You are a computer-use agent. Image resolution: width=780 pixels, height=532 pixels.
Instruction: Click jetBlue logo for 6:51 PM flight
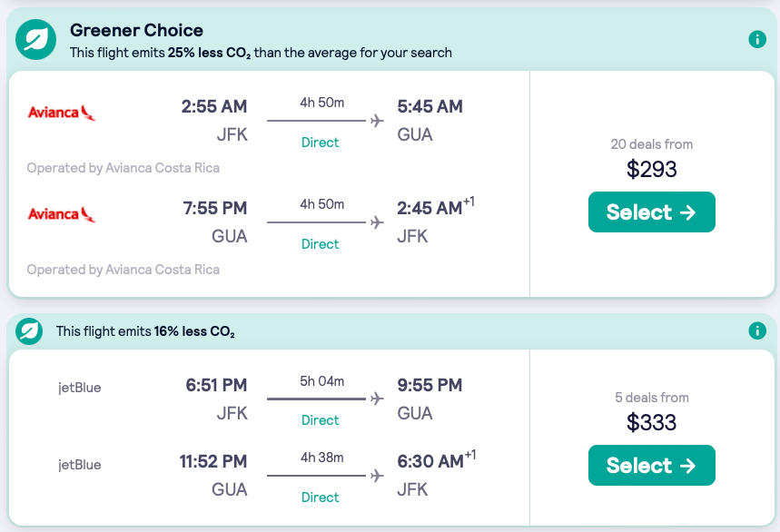coord(80,388)
